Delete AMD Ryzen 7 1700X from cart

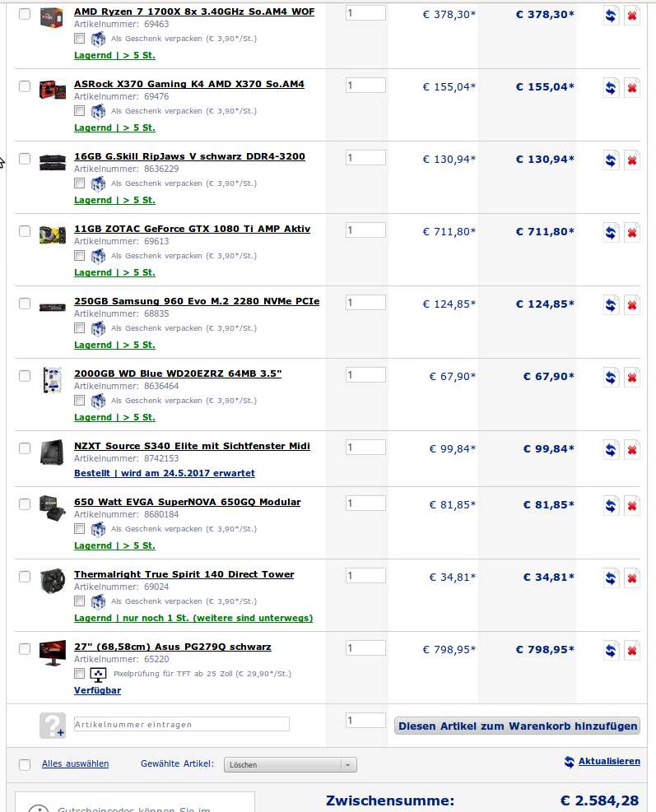(x=631, y=16)
